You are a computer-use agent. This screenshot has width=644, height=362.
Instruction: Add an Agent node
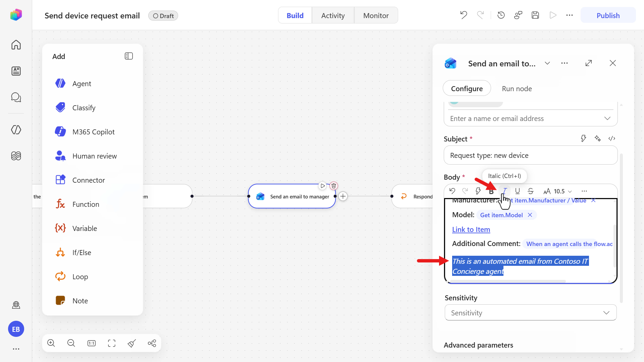93,84
